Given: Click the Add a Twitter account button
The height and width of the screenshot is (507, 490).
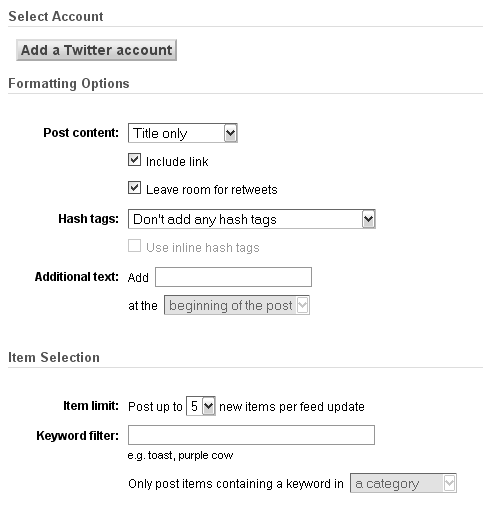Looking at the screenshot, I should click(96, 50).
